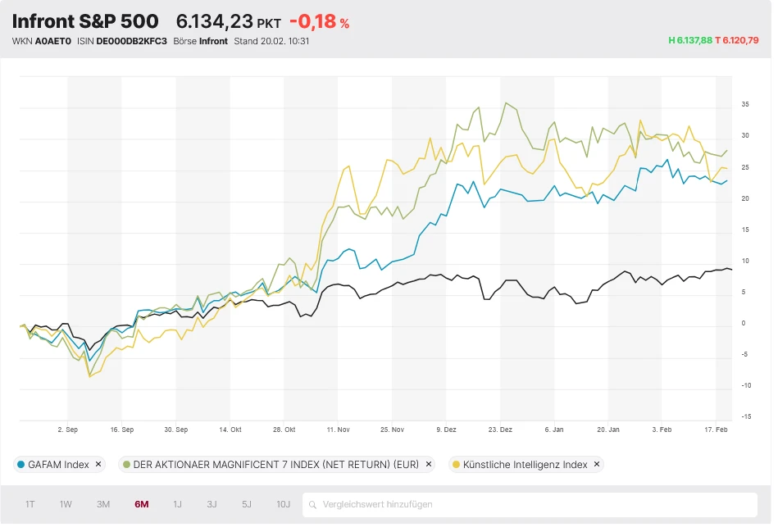Viewport: 778px width, 532px height.
Task: Click the blue GAFAM Index color dot
Action: click(20, 465)
